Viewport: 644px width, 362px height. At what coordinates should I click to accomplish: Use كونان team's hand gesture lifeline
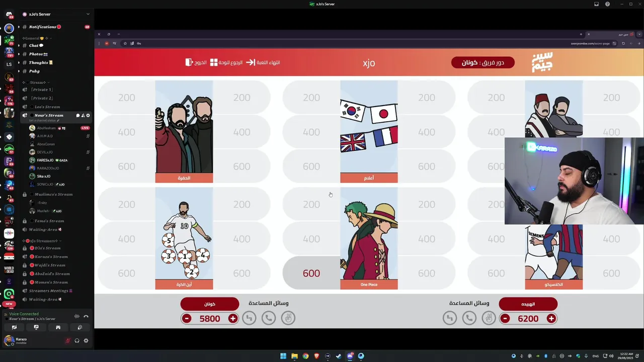tap(288, 318)
